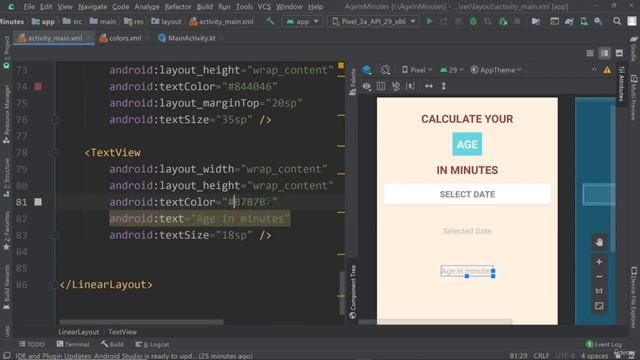Open the Pixel device dropdown in preview

coord(417,70)
